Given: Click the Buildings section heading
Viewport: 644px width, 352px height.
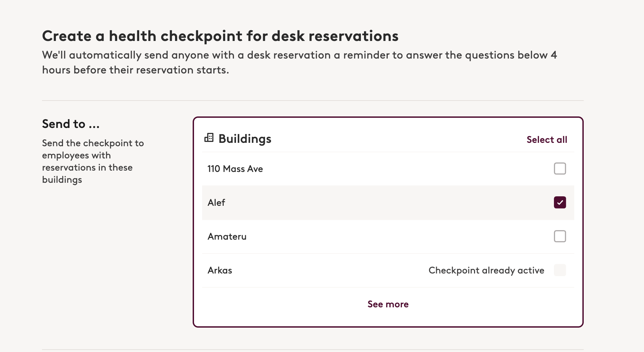Looking at the screenshot, I should 245,139.
